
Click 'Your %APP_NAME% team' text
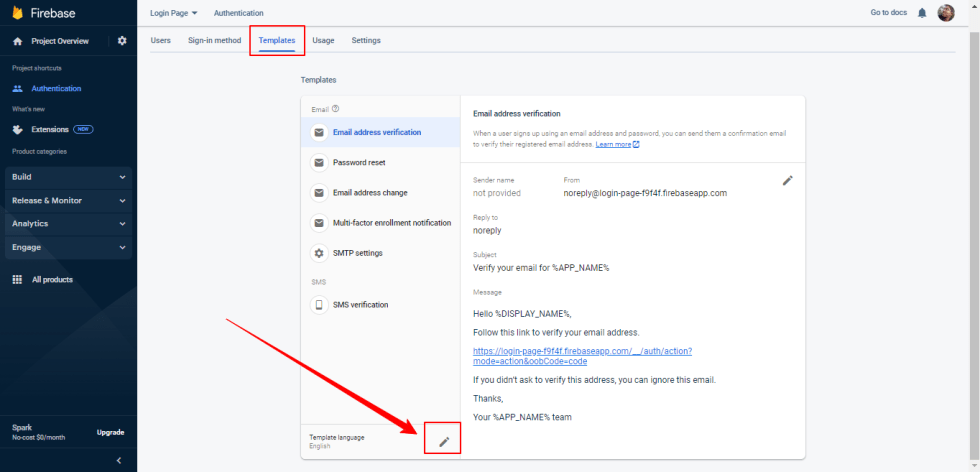(522, 417)
